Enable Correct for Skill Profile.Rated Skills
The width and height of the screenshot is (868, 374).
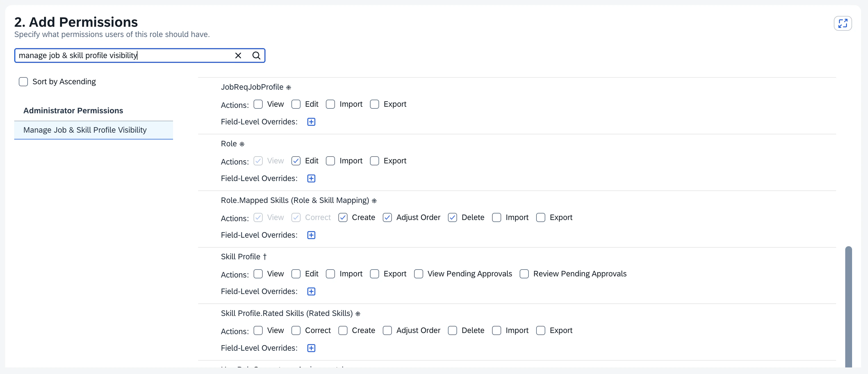pos(296,330)
